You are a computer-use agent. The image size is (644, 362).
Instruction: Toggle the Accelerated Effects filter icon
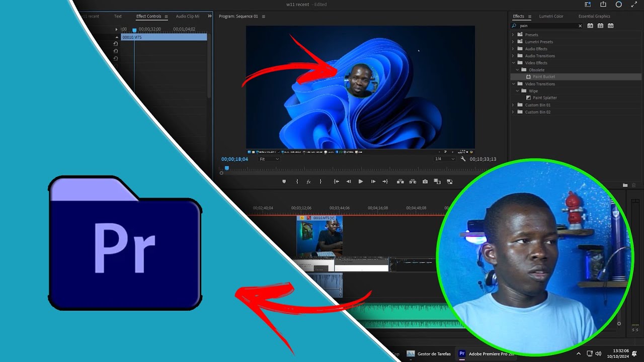click(590, 26)
